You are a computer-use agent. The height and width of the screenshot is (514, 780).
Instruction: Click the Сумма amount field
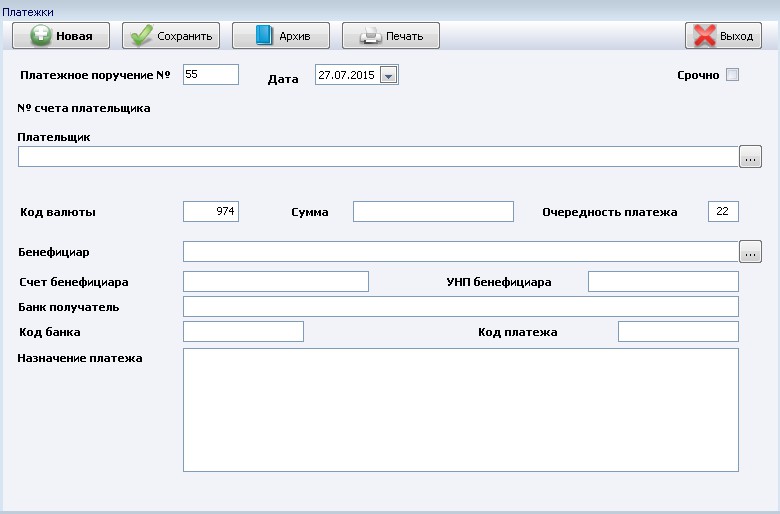coord(433,211)
